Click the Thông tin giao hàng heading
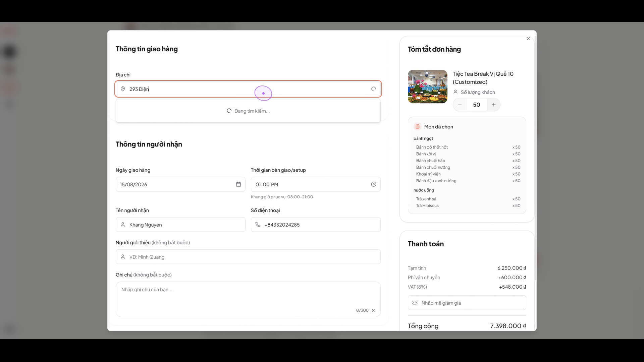The image size is (644, 362). (147, 49)
